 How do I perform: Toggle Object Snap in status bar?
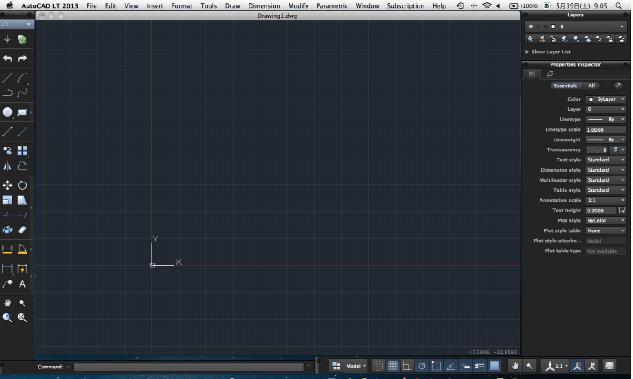[x=436, y=366]
